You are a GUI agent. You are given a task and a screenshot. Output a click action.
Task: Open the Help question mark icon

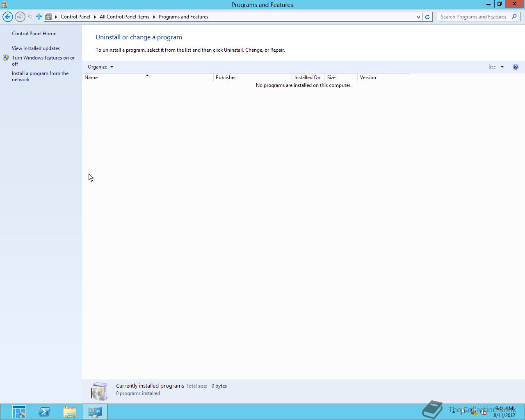click(516, 67)
